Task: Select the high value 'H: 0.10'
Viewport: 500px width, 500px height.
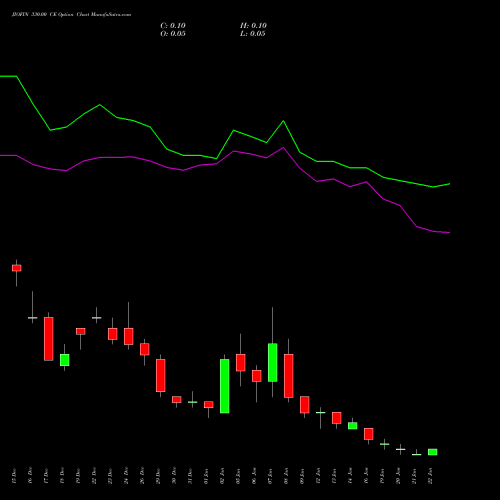Action: (253, 26)
